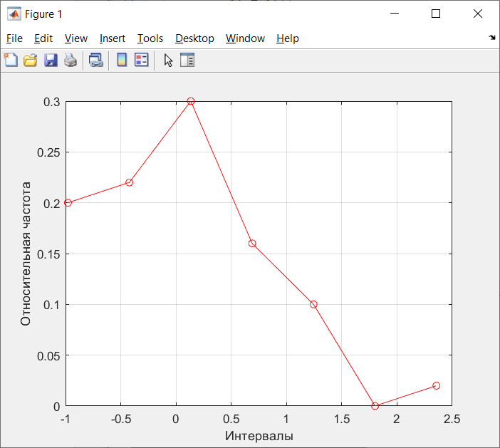Open the View menu
The height and width of the screenshot is (448, 500).
point(76,38)
